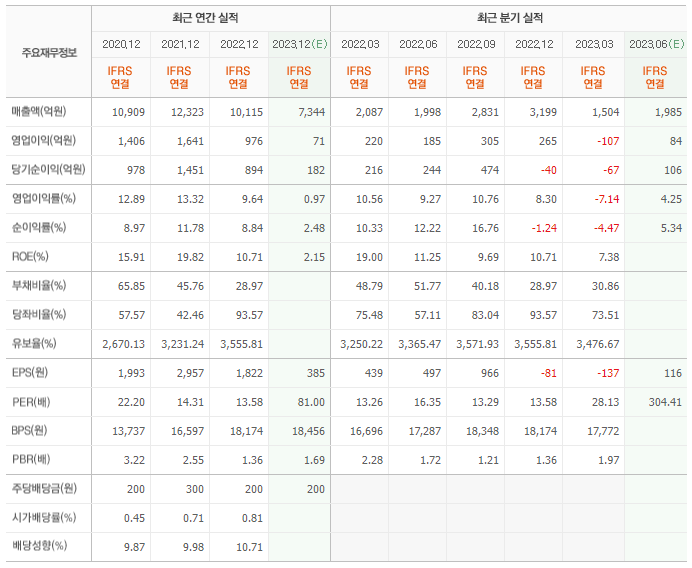The width and height of the screenshot is (692, 568).
Task: Click the 당좌비율(%) row label
Action: point(39,315)
